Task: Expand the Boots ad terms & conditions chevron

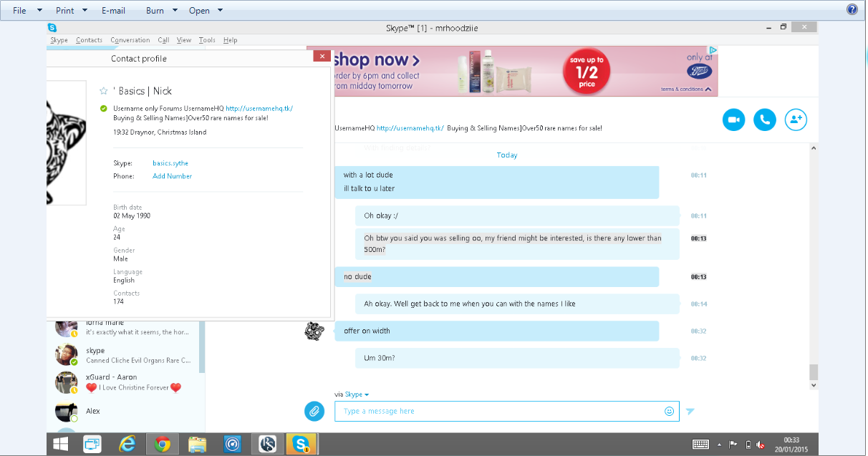Action: pos(708,89)
